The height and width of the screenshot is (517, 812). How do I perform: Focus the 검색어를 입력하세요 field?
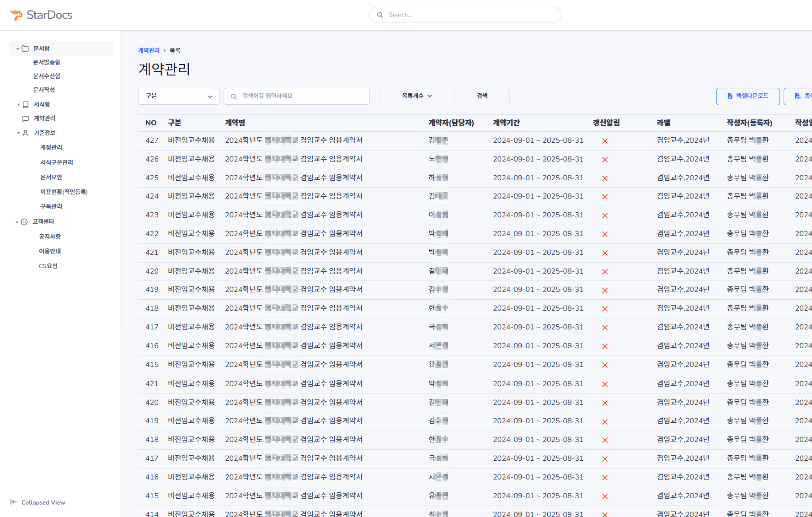297,96
